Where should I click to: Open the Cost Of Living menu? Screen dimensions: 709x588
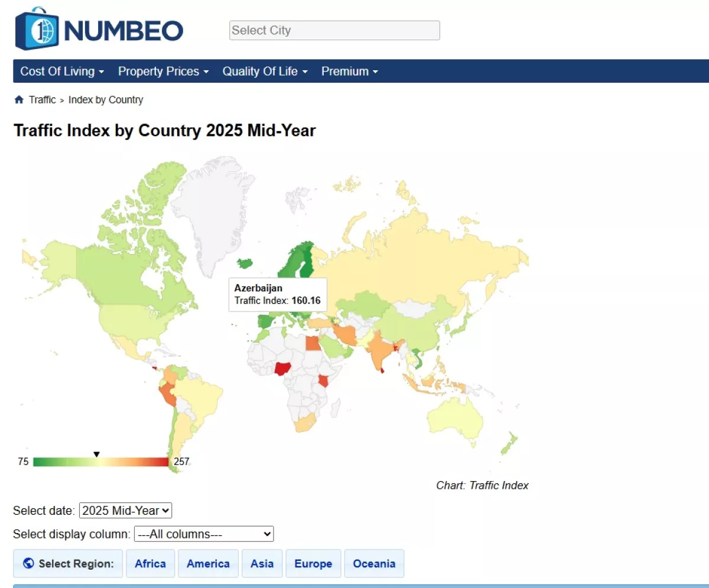62,72
